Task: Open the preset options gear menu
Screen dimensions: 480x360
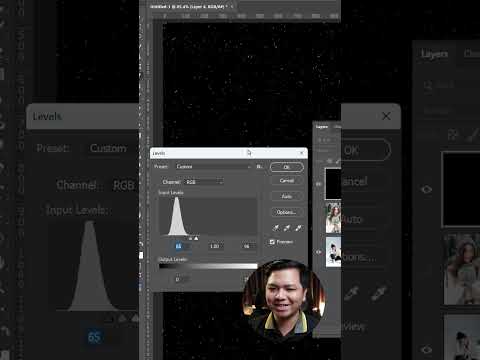Action: click(259, 166)
